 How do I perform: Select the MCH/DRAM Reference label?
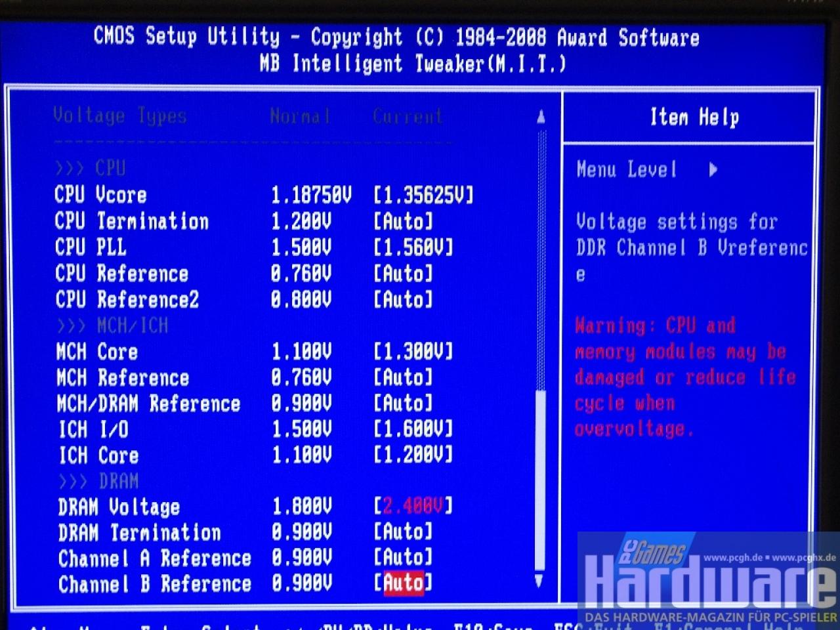pyautogui.click(x=148, y=403)
